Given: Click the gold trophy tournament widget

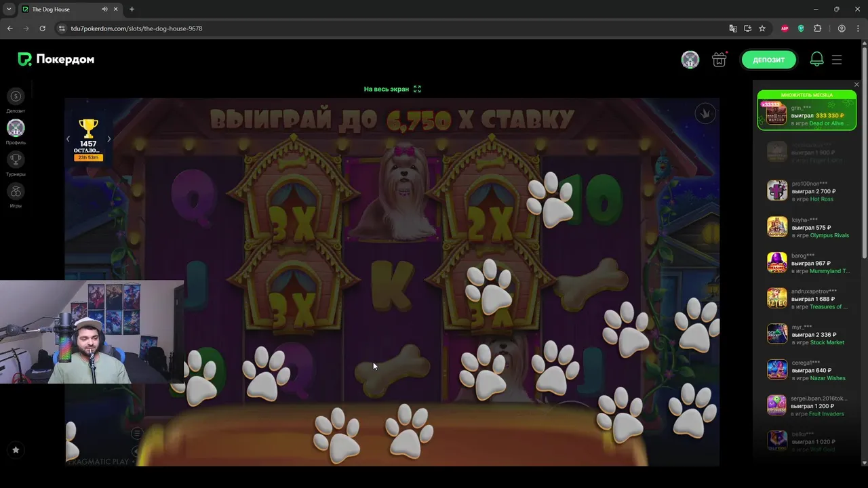Looking at the screenshot, I should pos(88,129).
